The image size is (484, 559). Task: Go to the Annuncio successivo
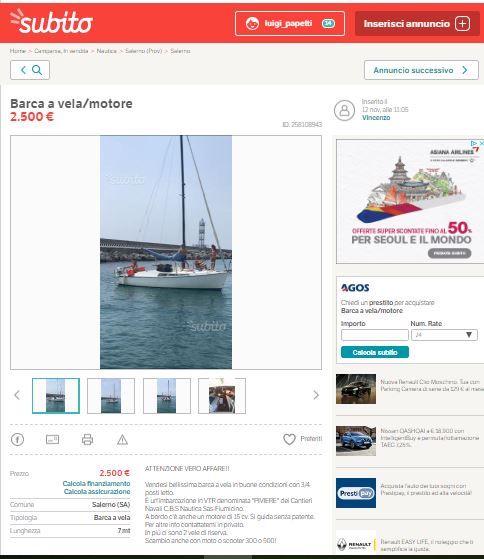click(421, 70)
